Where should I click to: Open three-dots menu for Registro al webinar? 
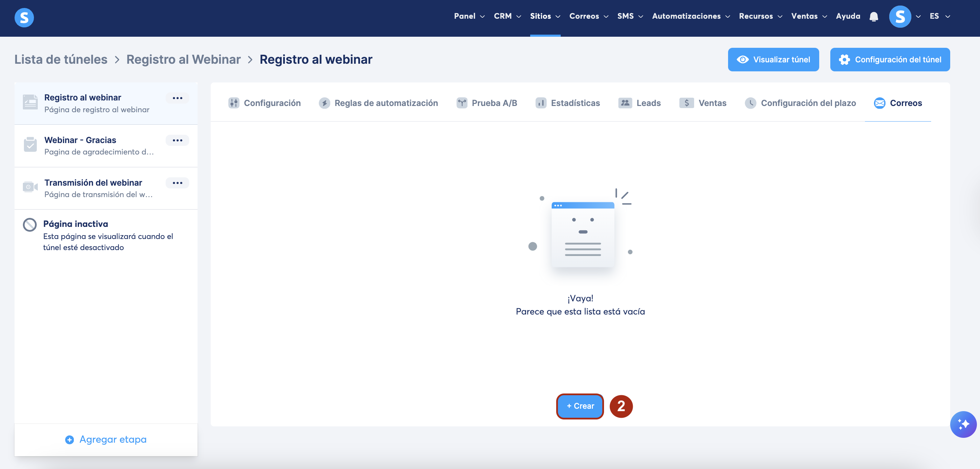pyautogui.click(x=177, y=98)
